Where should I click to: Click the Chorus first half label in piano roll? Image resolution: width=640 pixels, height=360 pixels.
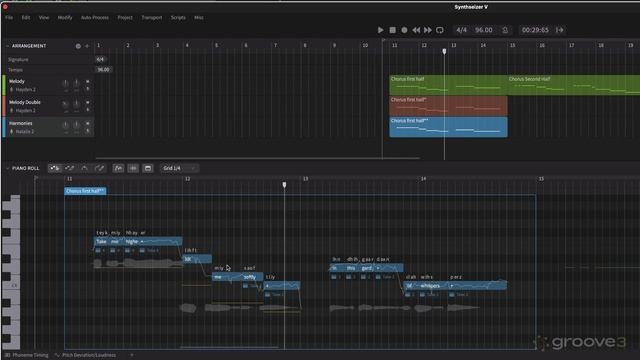(x=85, y=191)
